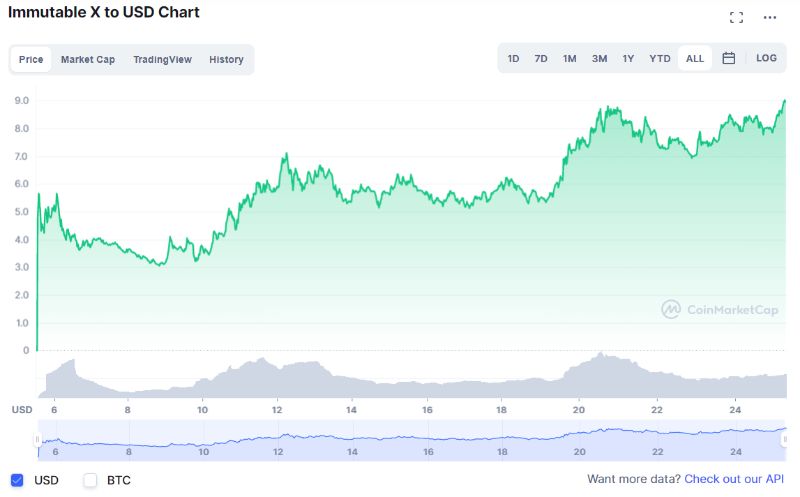Enable the BTC checkbox
The height and width of the screenshot is (497, 800).
(x=90, y=480)
